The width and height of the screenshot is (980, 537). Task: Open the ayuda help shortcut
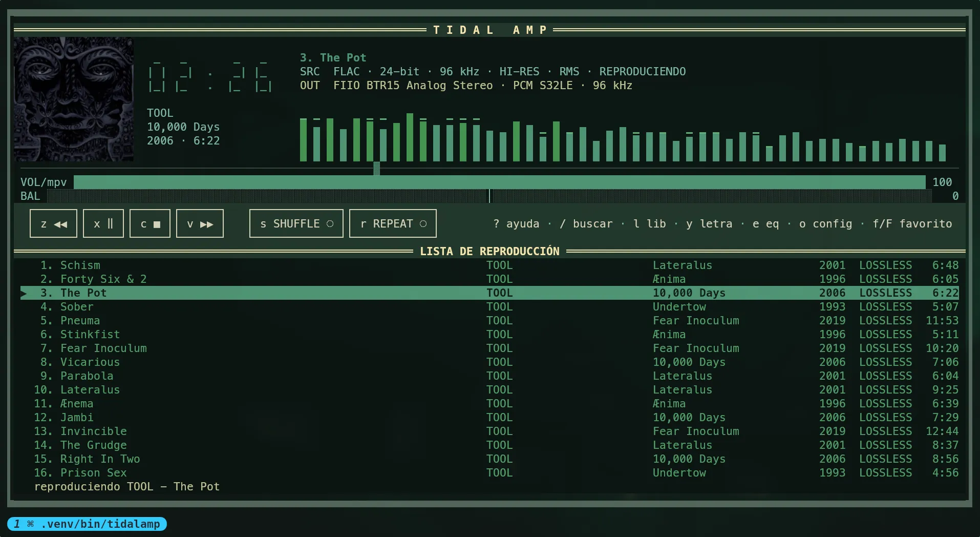pos(516,224)
